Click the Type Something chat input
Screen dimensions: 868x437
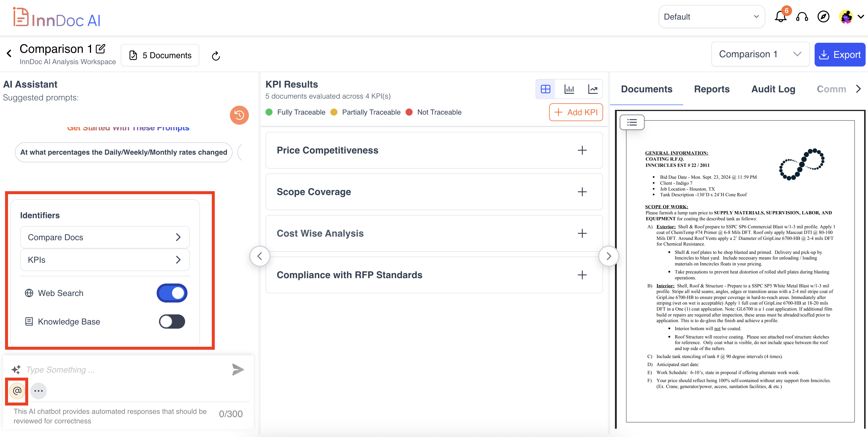click(125, 370)
